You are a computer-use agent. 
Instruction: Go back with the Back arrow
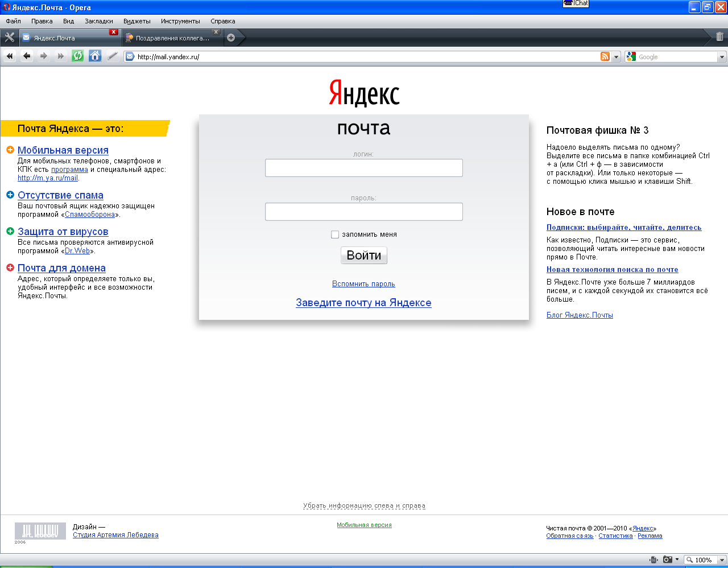click(x=27, y=56)
